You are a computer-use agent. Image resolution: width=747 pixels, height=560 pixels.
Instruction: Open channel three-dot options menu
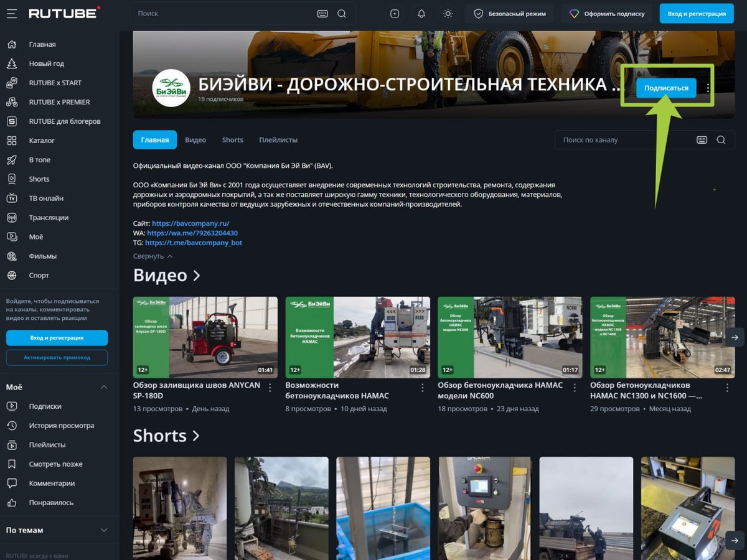708,88
